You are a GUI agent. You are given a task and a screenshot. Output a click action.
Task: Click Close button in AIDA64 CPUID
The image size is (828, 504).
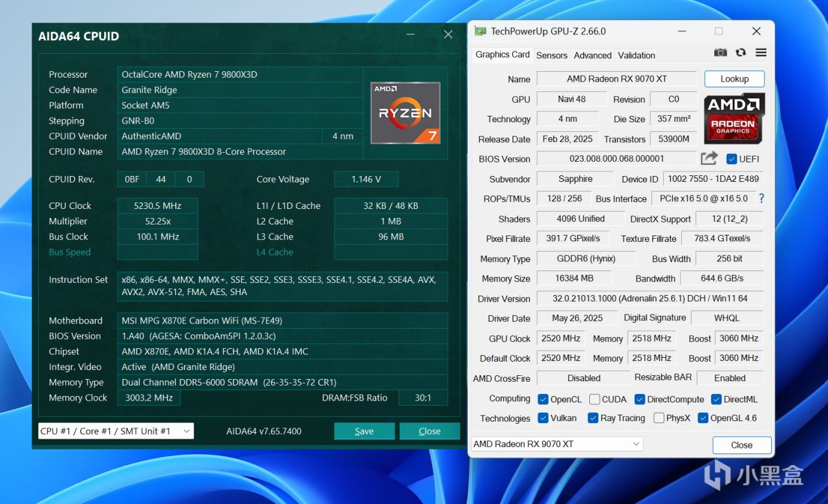430,431
